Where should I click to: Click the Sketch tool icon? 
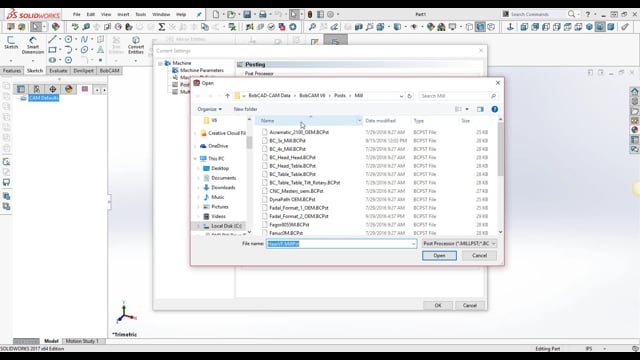[x=11, y=42]
